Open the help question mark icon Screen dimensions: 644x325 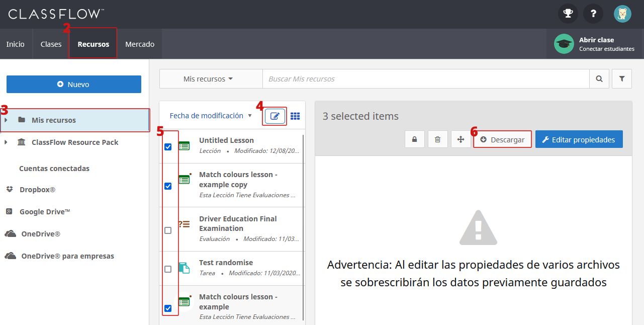[593, 14]
